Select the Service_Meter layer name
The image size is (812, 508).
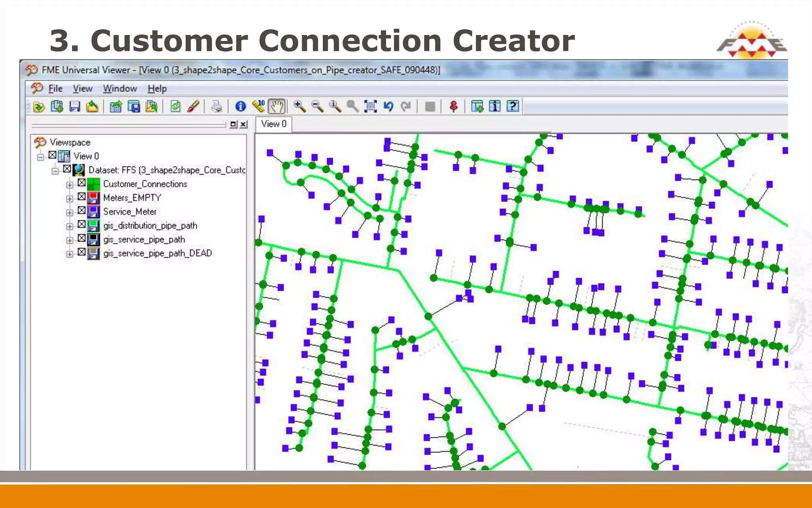130,212
